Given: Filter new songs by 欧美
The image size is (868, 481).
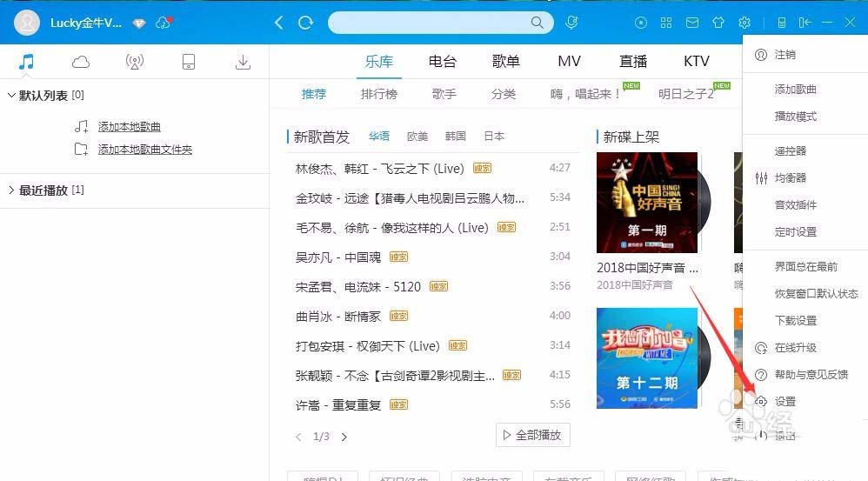Looking at the screenshot, I should pos(417,137).
